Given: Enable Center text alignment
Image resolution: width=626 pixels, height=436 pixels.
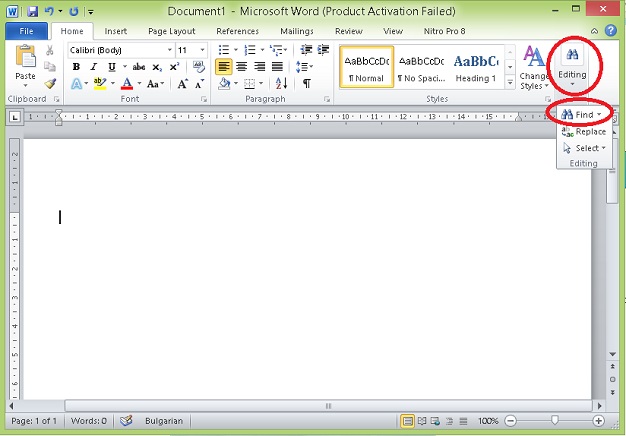Looking at the screenshot, I should click(241, 67).
